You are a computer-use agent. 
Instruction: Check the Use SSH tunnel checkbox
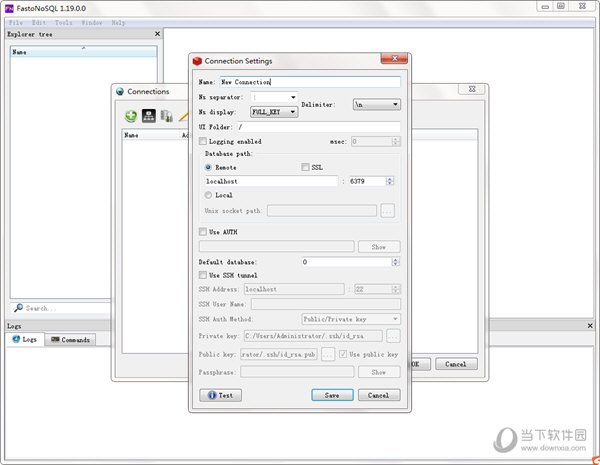(x=203, y=275)
